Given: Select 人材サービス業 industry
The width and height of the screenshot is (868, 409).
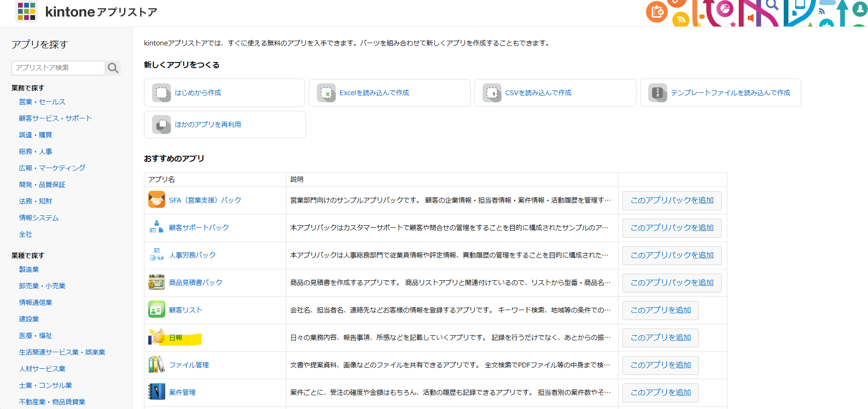Looking at the screenshot, I should click(x=42, y=369).
